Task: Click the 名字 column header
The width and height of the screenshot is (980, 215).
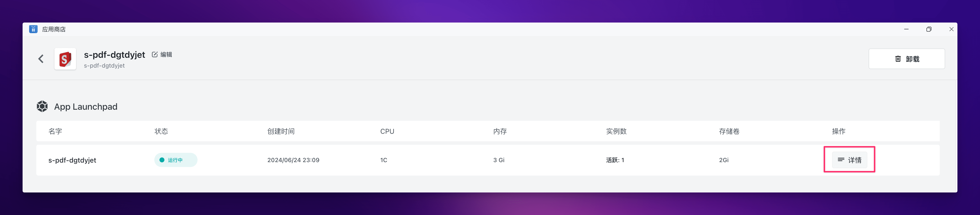Action: coord(55,131)
